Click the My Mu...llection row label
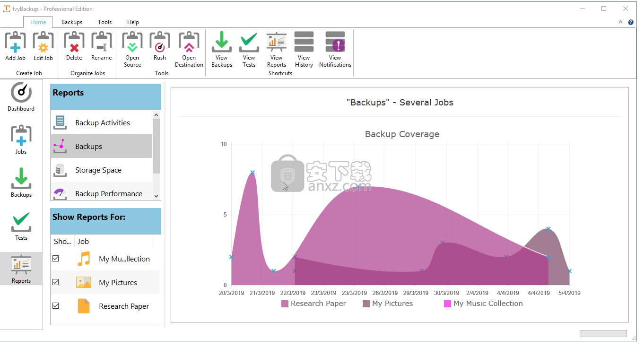Screen dimensions: 644x348 (124, 259)
